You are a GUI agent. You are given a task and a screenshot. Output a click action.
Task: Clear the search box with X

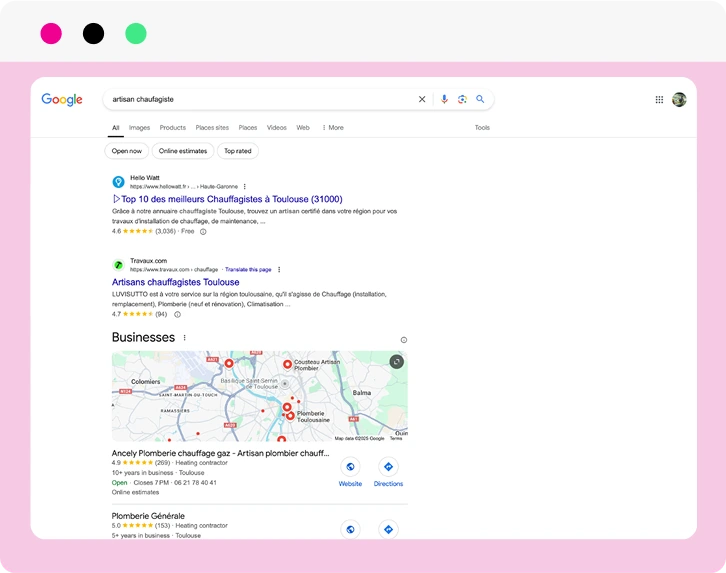422,99
